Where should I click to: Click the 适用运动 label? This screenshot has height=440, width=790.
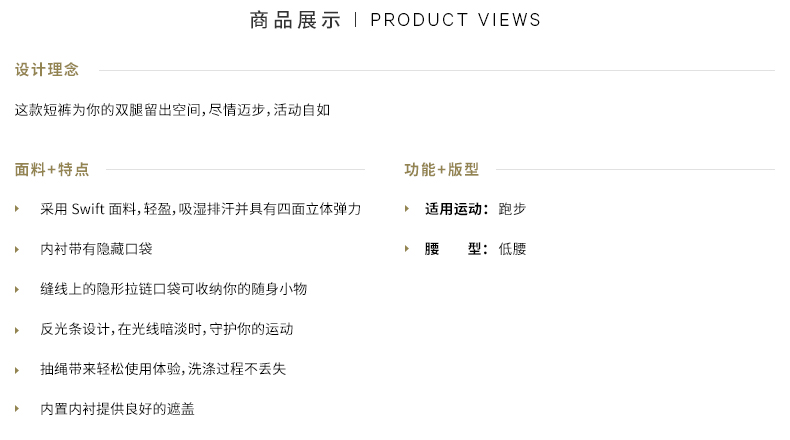[x=456, y=209]
